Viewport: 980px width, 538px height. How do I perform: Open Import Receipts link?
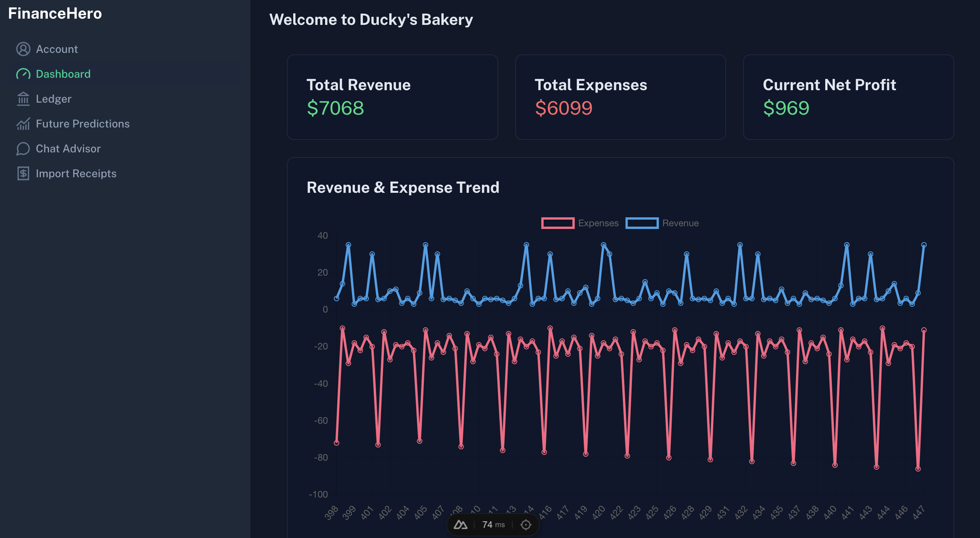(76, 173)
